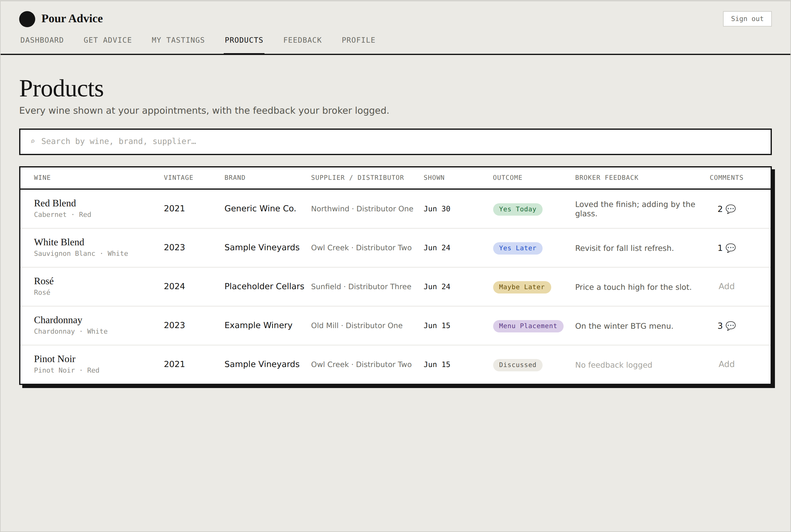The height and width of the screenshot is (532, 791).
Task: Click Placeholder Cellars brand cell
Action: (x=264, y=286)
